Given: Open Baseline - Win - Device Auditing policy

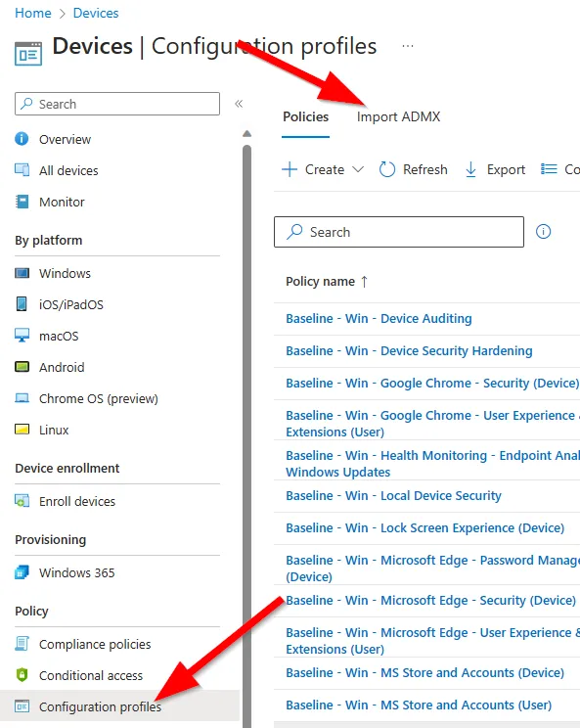Looking at the screenshot, I should [379, 319].
